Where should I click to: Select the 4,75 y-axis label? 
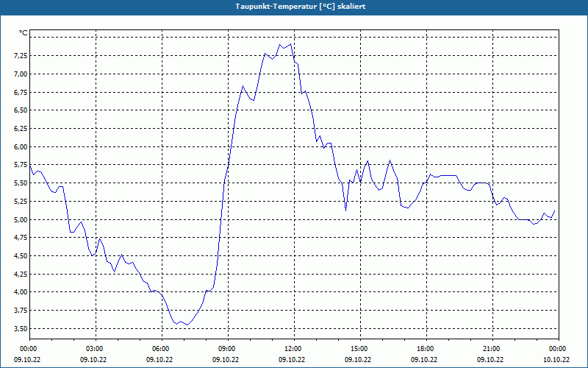21,238
